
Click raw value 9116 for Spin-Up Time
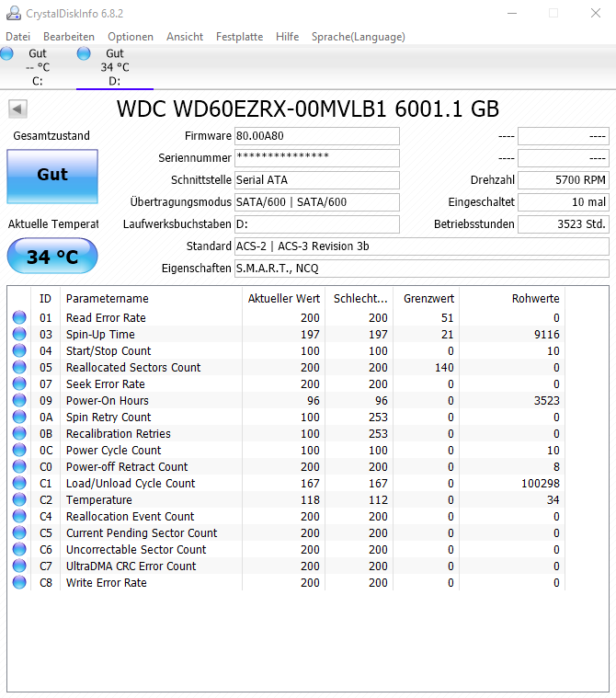pyautogui.click(x=547, y=335)
